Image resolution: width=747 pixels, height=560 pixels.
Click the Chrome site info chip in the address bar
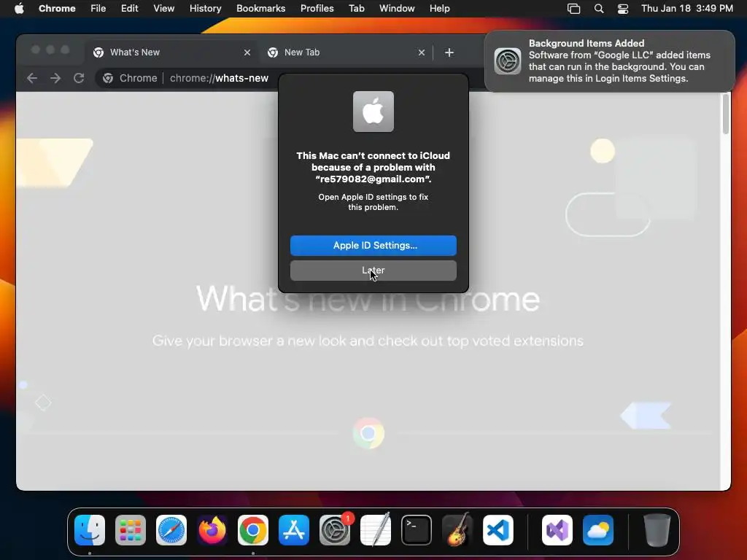click(130, 78)
